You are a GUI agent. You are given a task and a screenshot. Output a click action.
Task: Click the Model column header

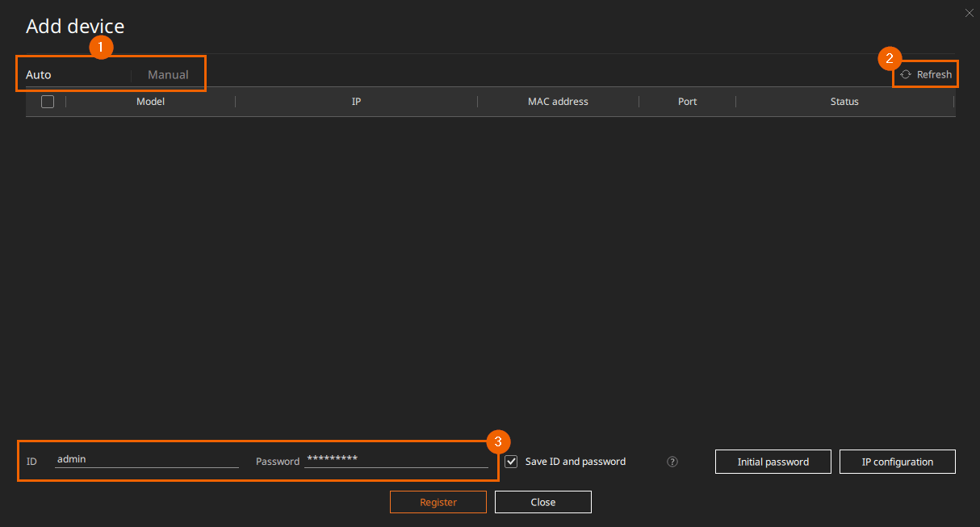coord(150,101)
